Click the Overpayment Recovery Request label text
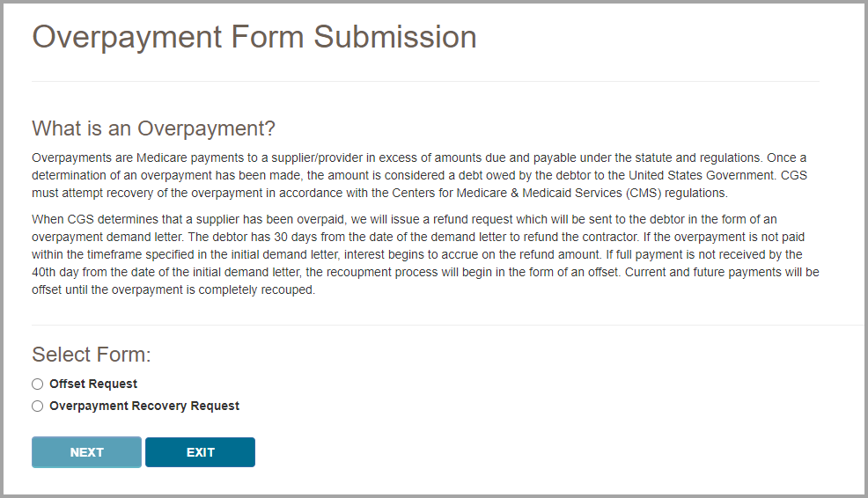This screenshot has width=868, height=498. click(144, 406)
